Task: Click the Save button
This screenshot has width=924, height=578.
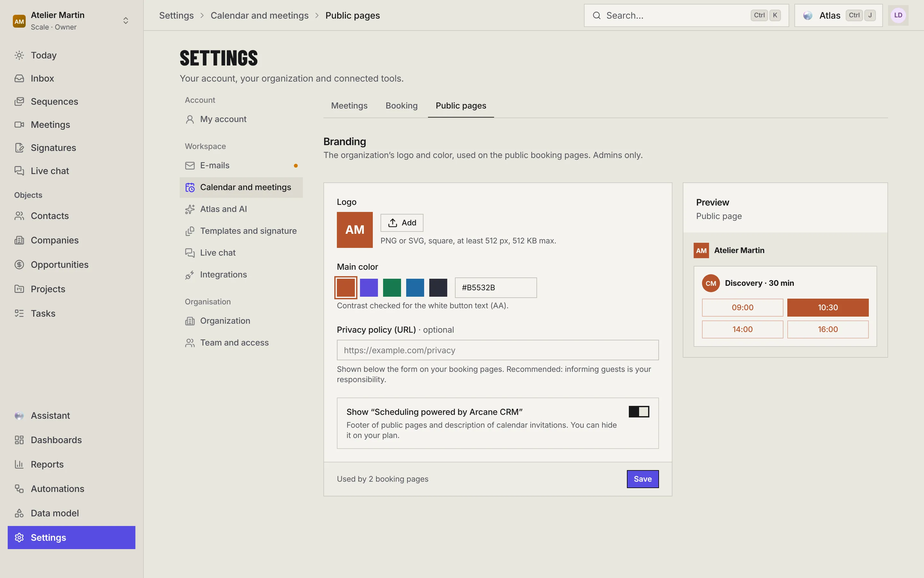Action: point(643,479)
